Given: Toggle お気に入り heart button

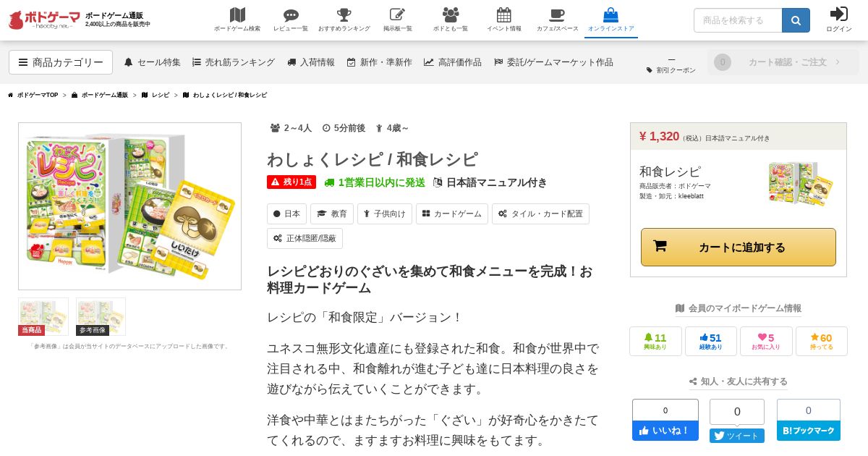Looking at the screenshot, I should 766,341.
